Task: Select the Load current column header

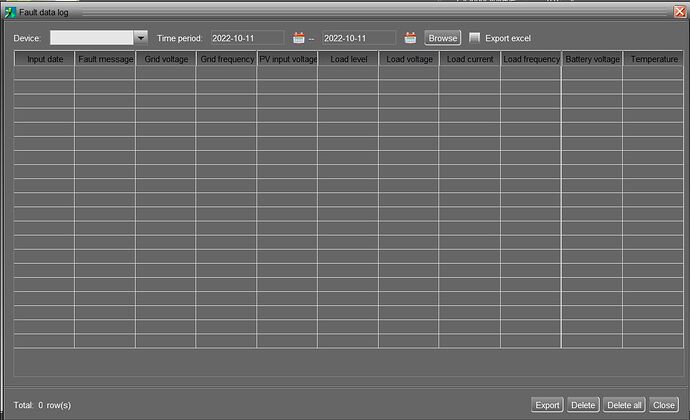Action: [470, 59]
